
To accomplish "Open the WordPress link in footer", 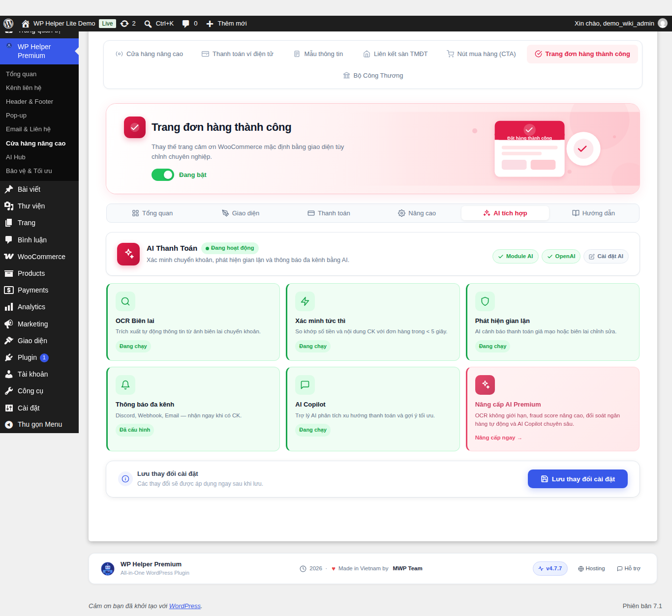I will [185, 606].
